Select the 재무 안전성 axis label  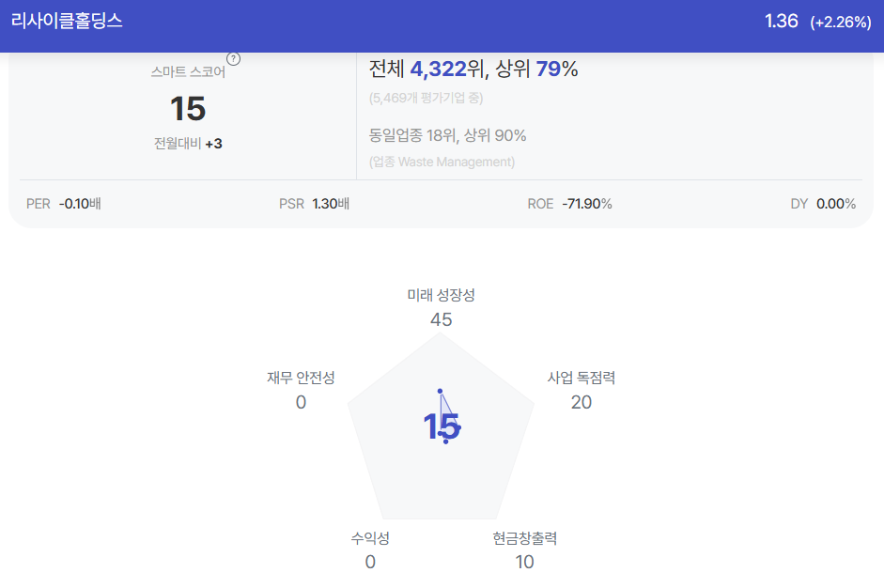coord(301,378)
